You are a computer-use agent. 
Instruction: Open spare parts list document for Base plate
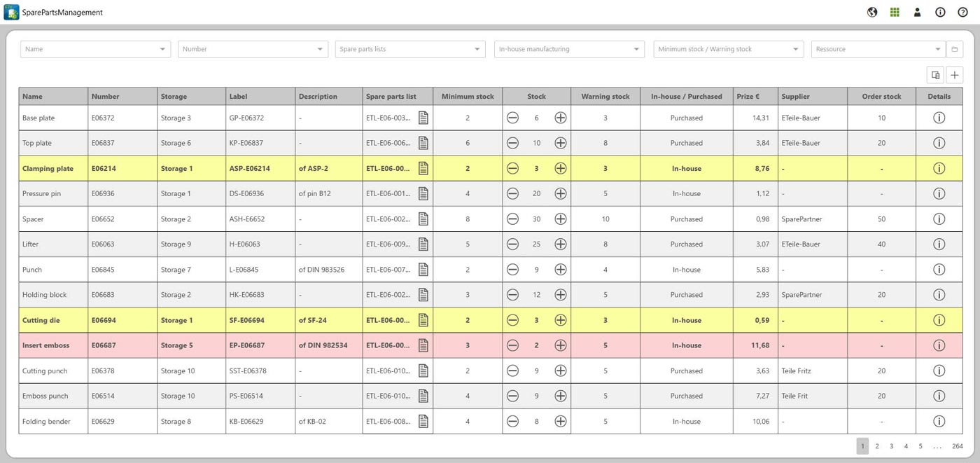(x=423, y=118)
